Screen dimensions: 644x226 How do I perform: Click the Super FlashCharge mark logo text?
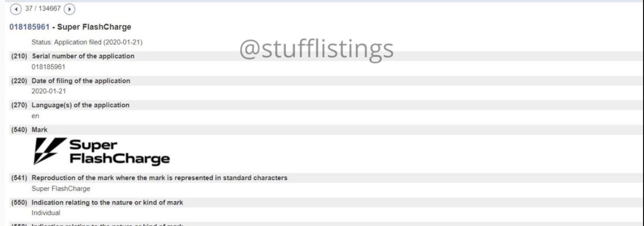[x=118, y=152]
